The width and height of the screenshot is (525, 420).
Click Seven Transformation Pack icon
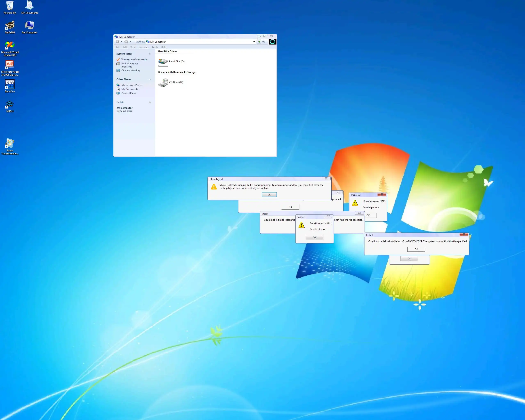(x=10, y=144)
